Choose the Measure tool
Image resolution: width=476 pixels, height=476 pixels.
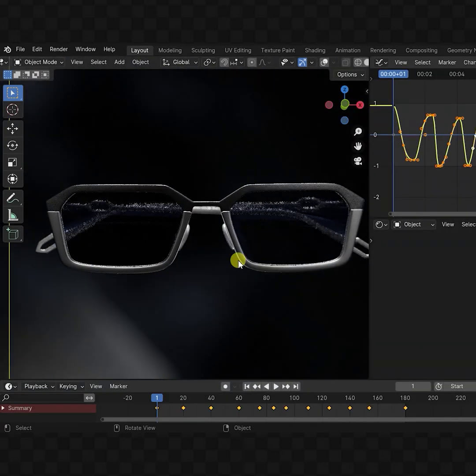pos(12,215)
